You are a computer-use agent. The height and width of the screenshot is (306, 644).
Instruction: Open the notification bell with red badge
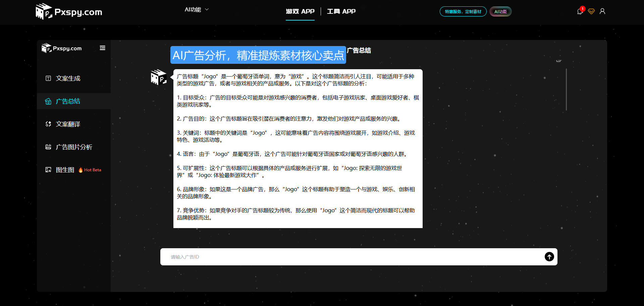(580, 11)
